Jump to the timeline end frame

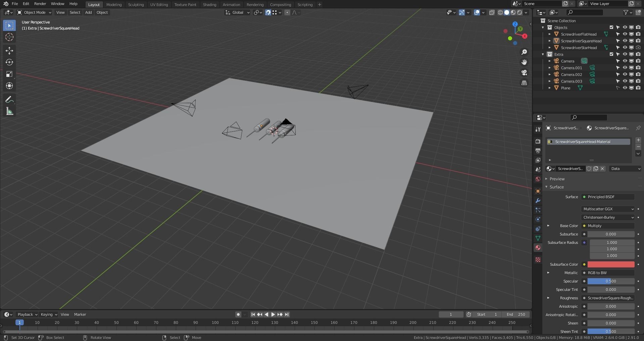tap(287, 314)
